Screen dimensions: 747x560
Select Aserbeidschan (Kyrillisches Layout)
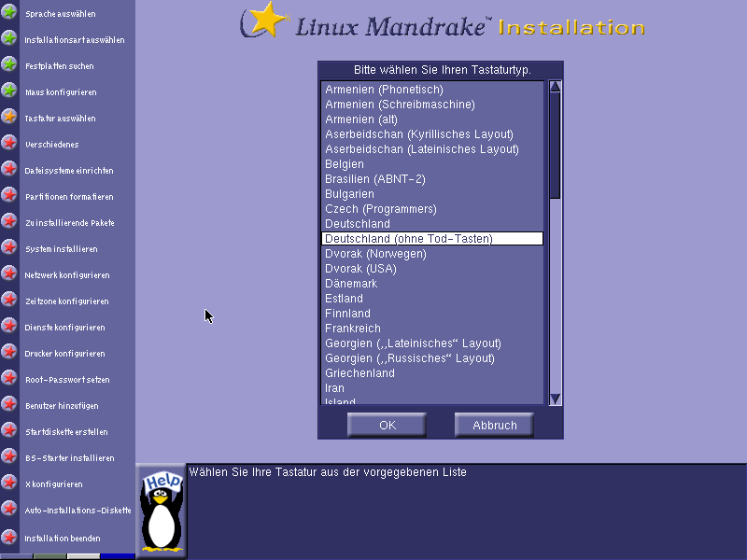[432, 134]
